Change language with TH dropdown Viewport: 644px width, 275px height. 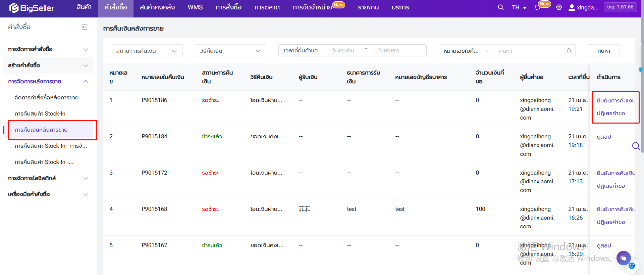click(x=519, y=7)
